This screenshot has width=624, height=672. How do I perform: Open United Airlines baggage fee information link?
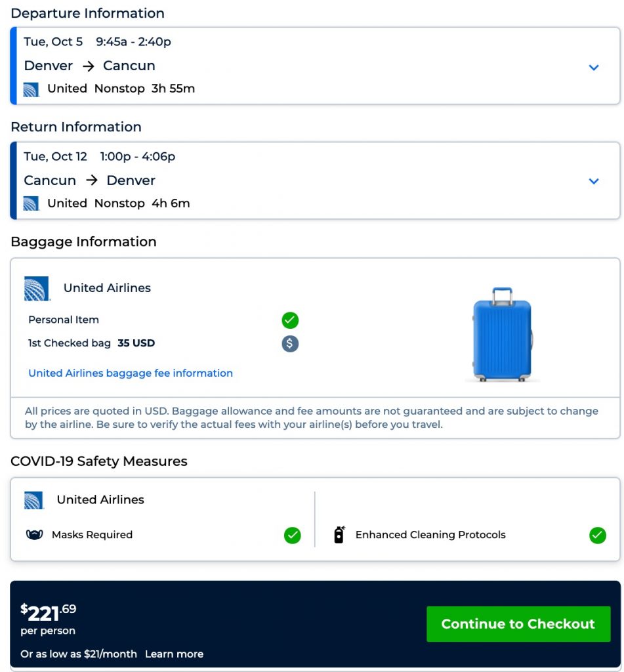pyautogui.click(x=131, y=373)
